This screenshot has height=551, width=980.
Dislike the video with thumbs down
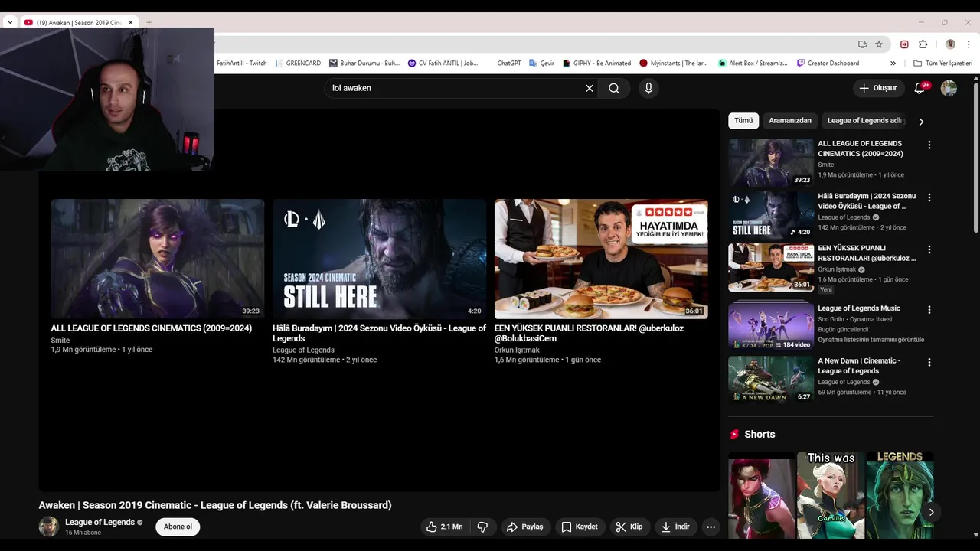[x=482, y=527]
